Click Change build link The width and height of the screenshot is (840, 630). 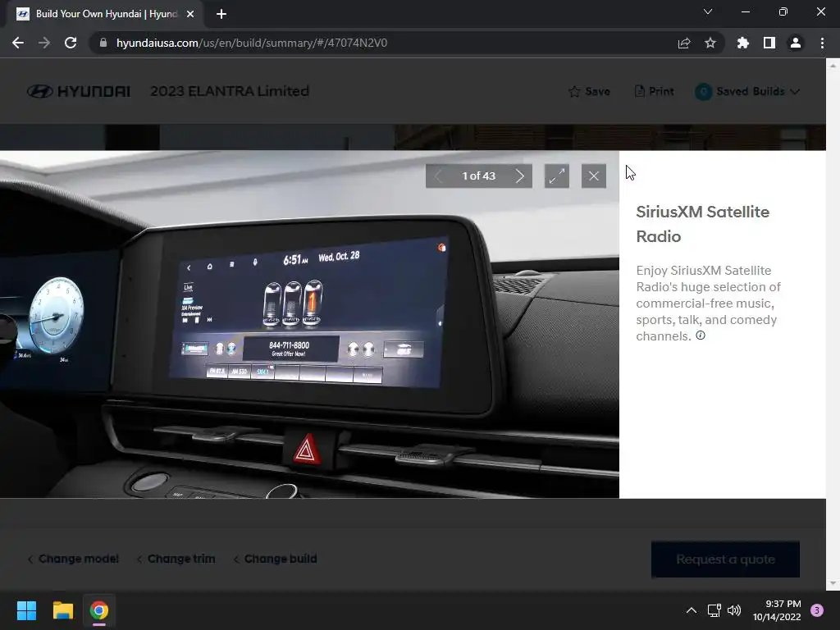276,559
